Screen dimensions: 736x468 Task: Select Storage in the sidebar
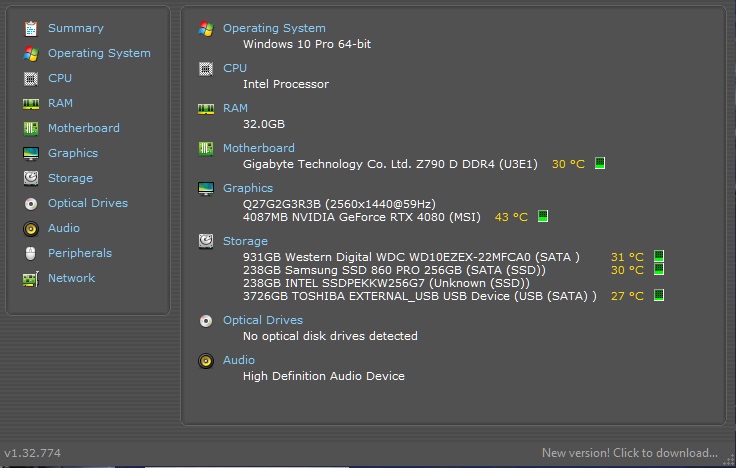click(70, 178)
